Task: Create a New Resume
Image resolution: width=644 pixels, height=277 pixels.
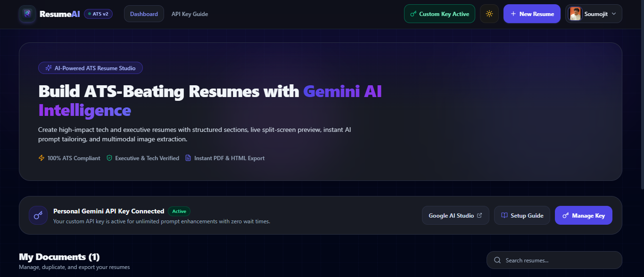Action: click(532, 14)
